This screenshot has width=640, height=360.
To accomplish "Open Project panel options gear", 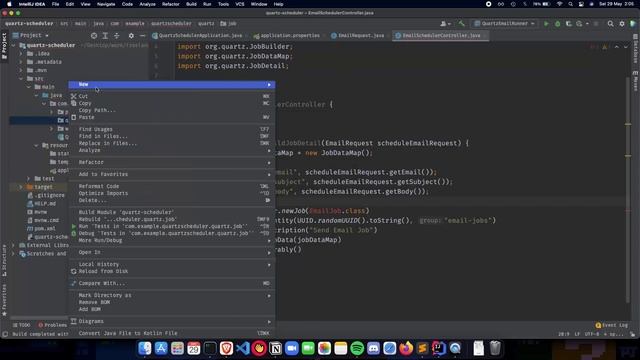I will click(x=131, y=36).
